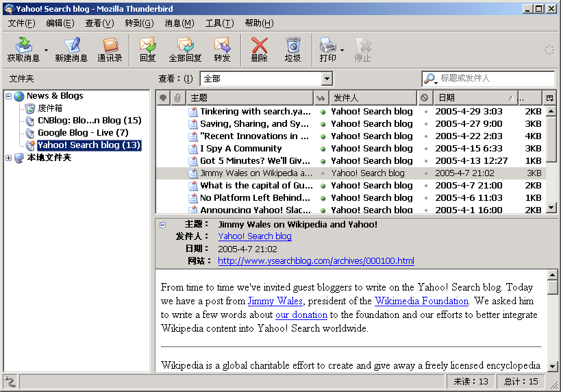Select the Yahoo! Search blog (13) folder
The width and height of the screenshot is (561, 392).
(89, 145)
